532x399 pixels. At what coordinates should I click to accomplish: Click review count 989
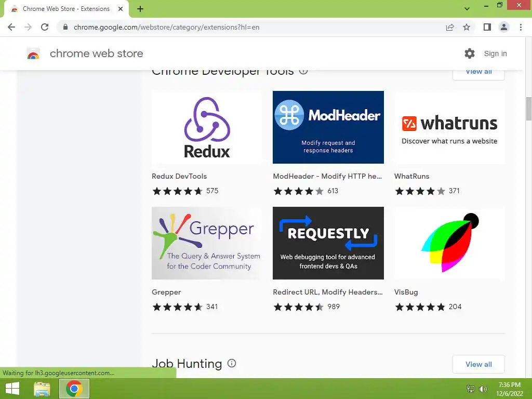point(334,307)
